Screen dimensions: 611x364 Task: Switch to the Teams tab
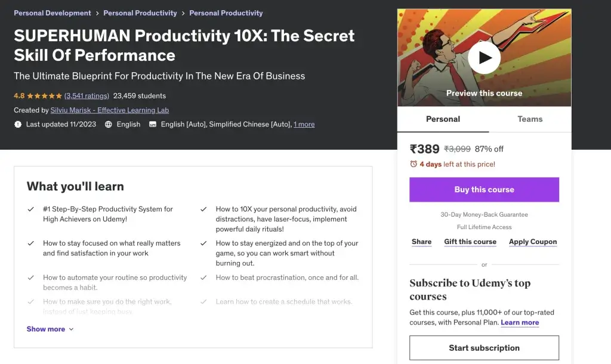point(530,119)
